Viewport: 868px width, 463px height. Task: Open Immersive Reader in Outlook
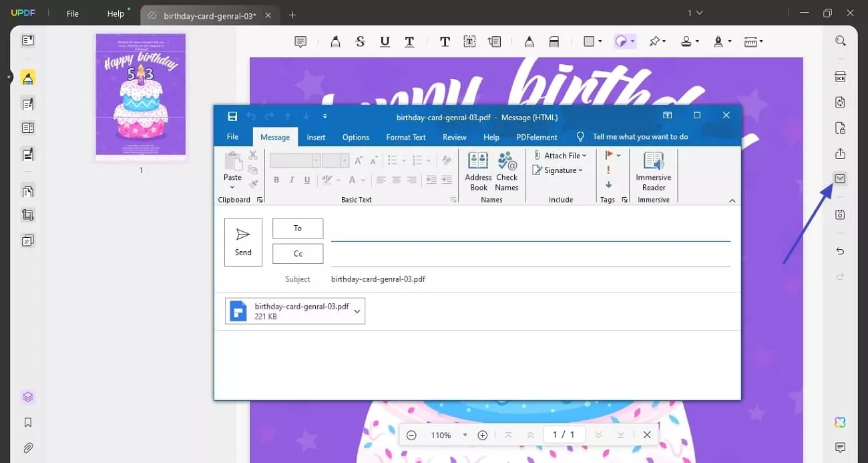(654, 172)
